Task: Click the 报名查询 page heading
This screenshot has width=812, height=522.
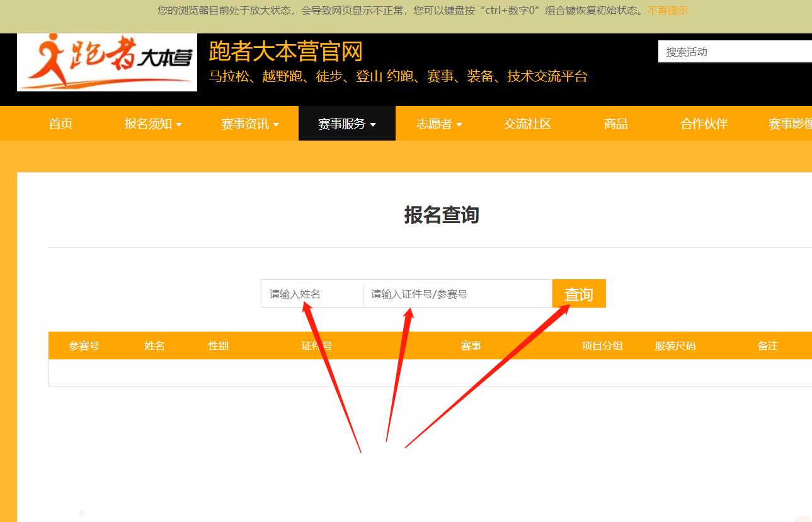Action: pos(442,215)
